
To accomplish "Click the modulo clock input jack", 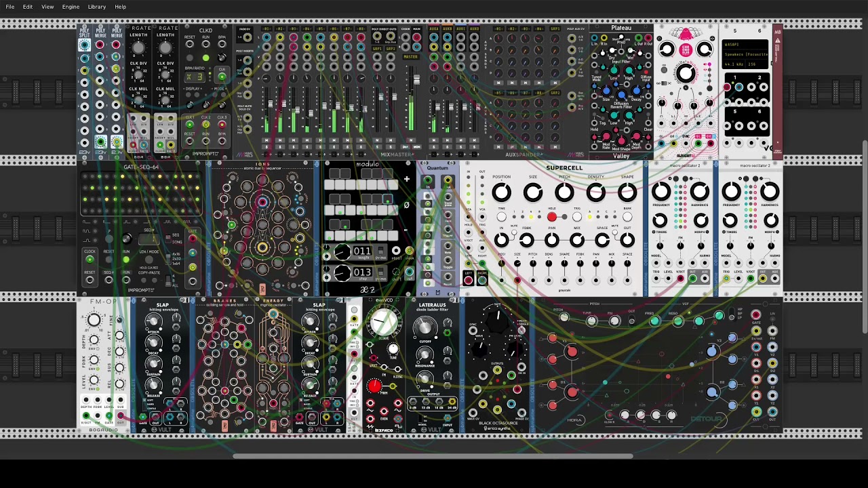I will (410, 250).
